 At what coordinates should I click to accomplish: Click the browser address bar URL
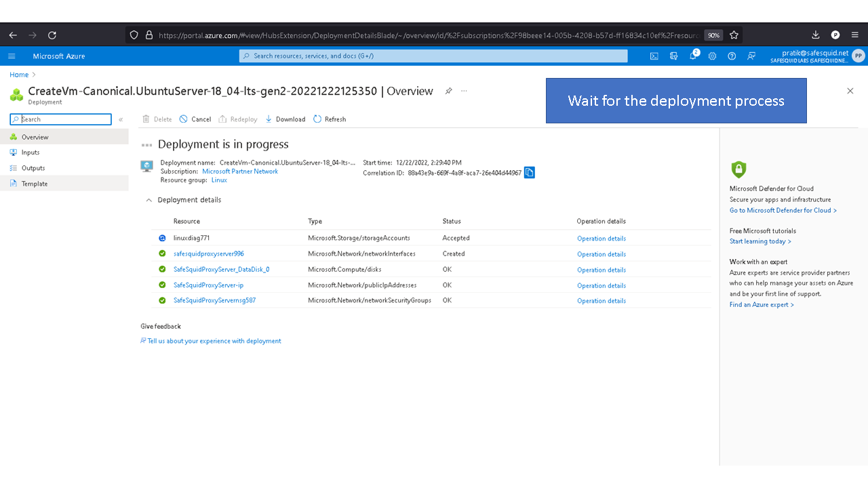pos(429,35)
